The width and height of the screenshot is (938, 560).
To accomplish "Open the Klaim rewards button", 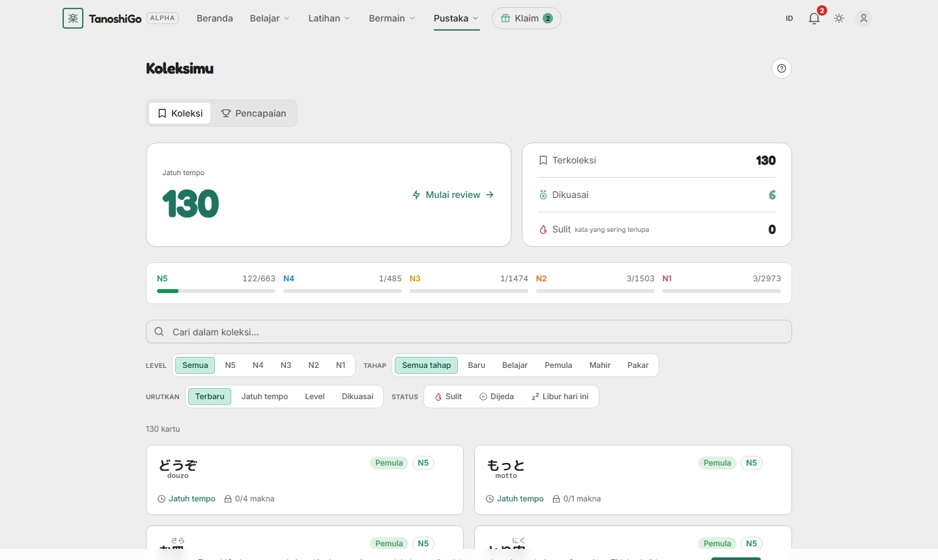I will point(526,18).
